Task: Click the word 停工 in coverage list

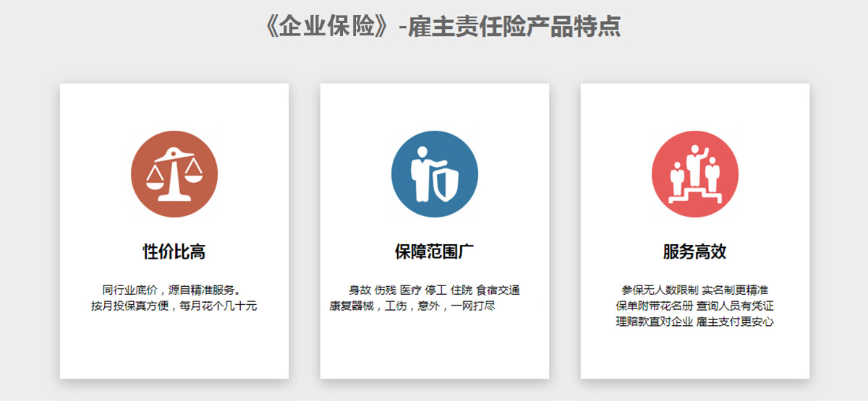Action: click(x=435, y=290)
